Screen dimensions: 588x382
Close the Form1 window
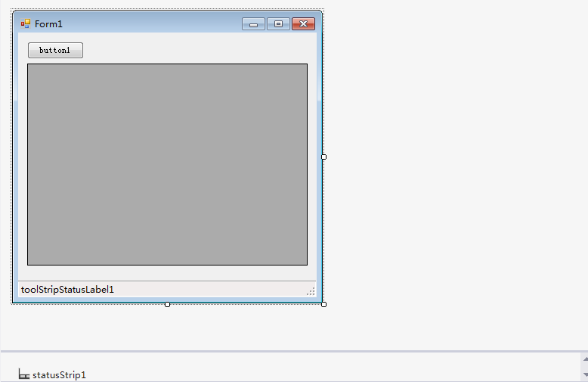(x=303, y=24)
